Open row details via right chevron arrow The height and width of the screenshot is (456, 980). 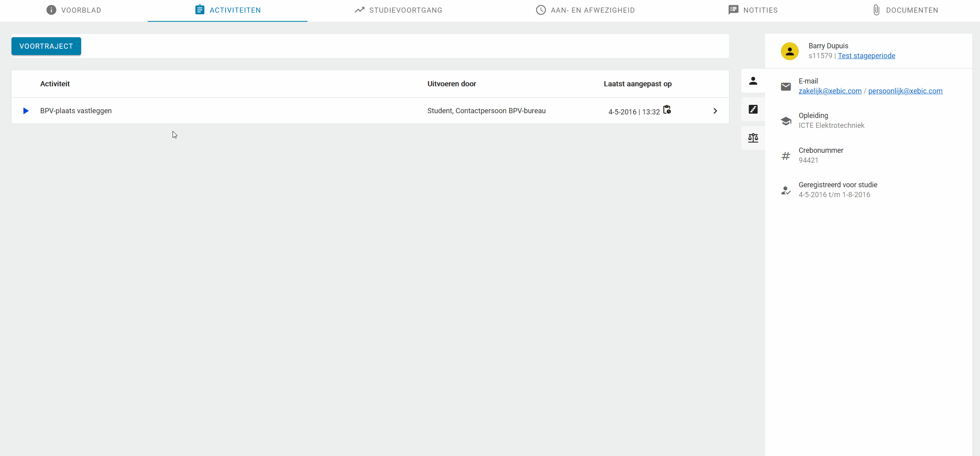715,111
